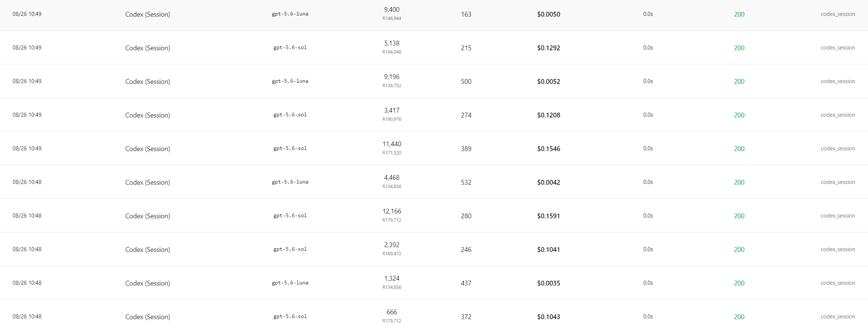Viewport: 868px width, 328px height.
Task: Click the gpt-5.6-sol model costing $0.1041
Action: pyautogui.click(x=290, y=249)
